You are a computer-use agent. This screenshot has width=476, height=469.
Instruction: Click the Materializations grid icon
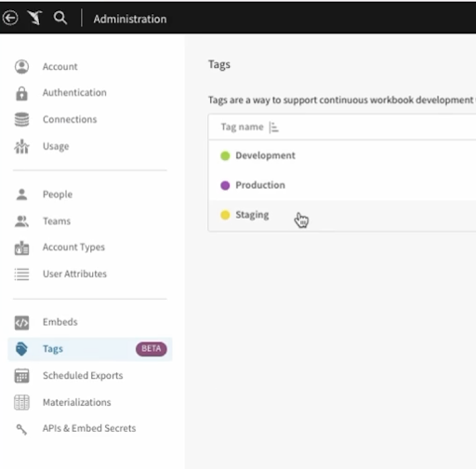[21, 402]
